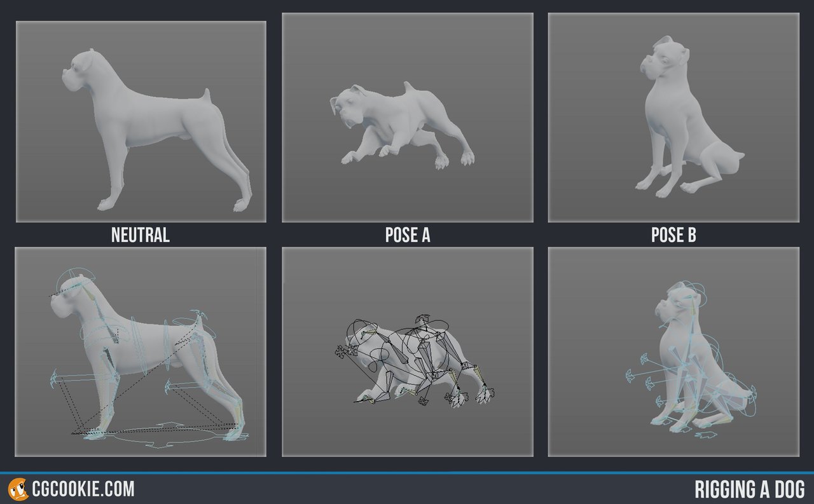Select rear leg pole arrow on neutral rig

[169, 385]
